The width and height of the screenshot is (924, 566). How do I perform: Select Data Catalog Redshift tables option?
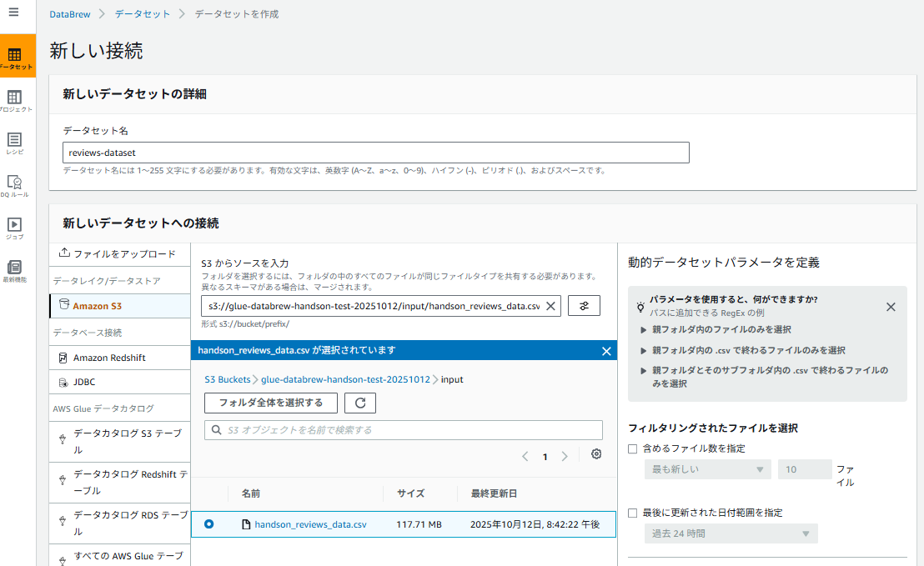click(x=119, y=483)
